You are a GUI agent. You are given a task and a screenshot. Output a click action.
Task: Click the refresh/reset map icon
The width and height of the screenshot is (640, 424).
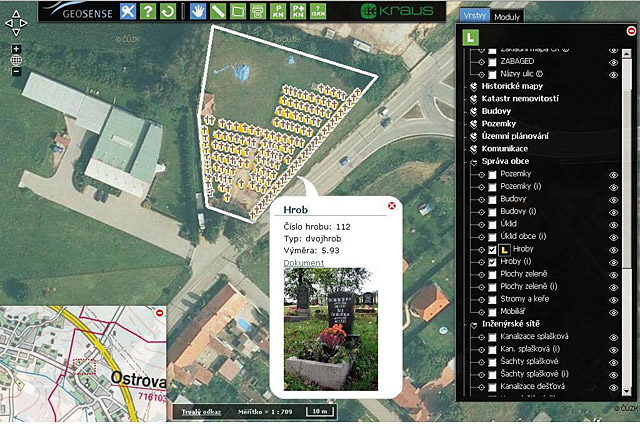168,11
